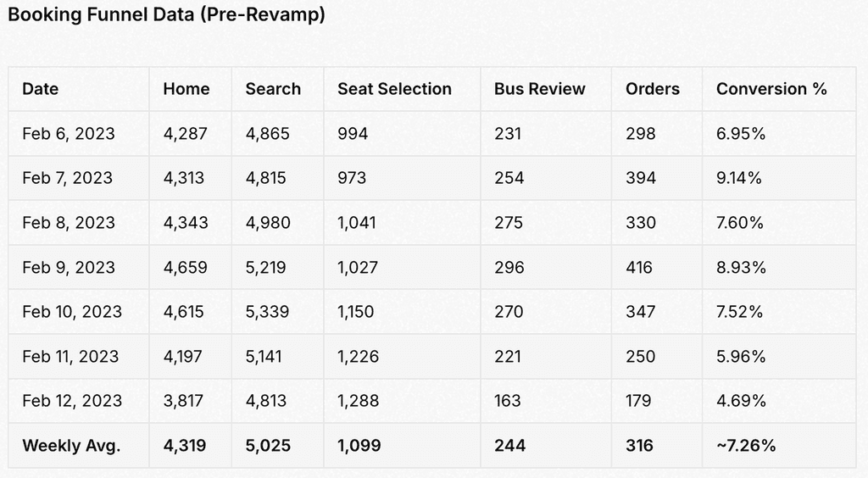Select the Orders column header
This screenshot has height=478, width=868.
pyautogui.click(x=653, y=89)
